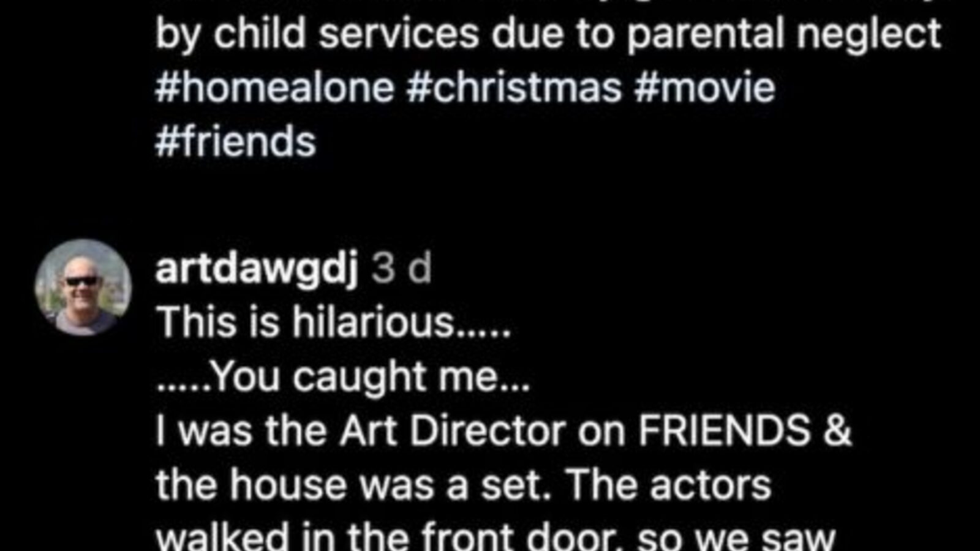
Task: Open the #homealone hashtag
Action: (274, 88)
